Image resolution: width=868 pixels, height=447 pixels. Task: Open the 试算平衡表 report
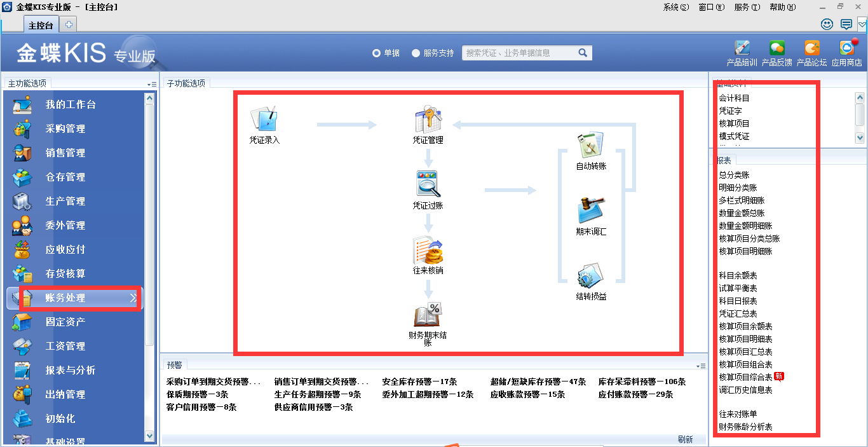[x=738, y=288]
